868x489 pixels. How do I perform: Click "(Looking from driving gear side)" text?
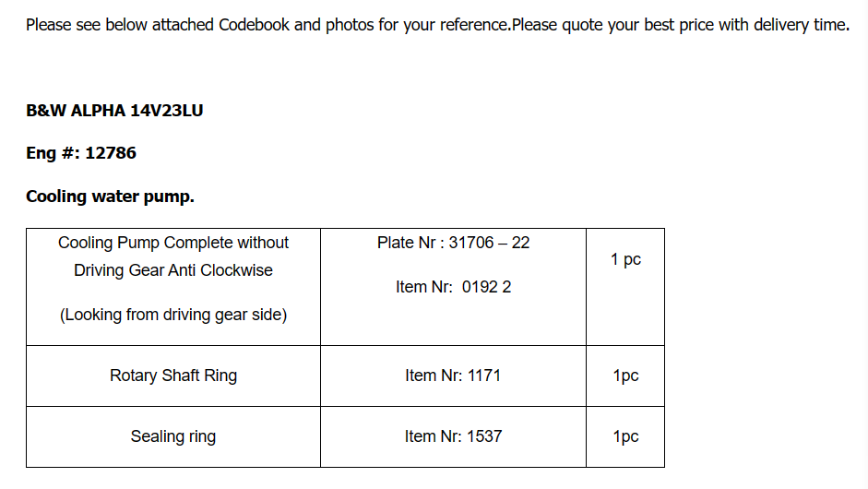173,315
